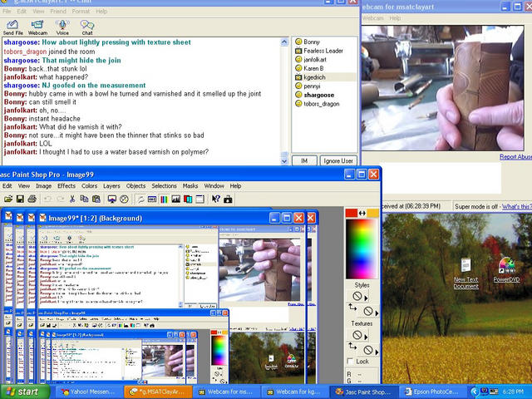This screenshot has width=532, height=399.
Task: Open PowerDVD desktop shortcut
Action: tap(506, 269)
